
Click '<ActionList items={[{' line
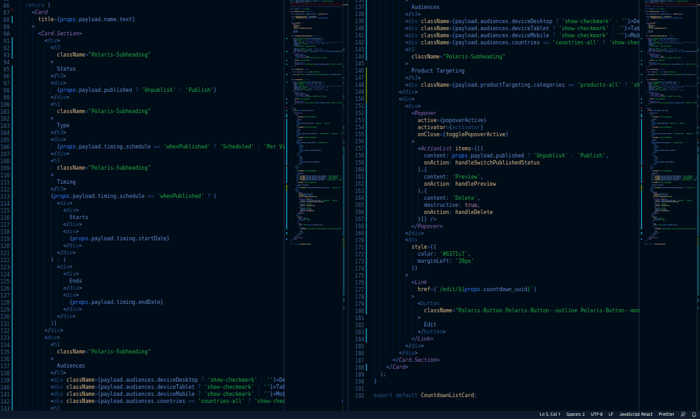click(450, 149)
